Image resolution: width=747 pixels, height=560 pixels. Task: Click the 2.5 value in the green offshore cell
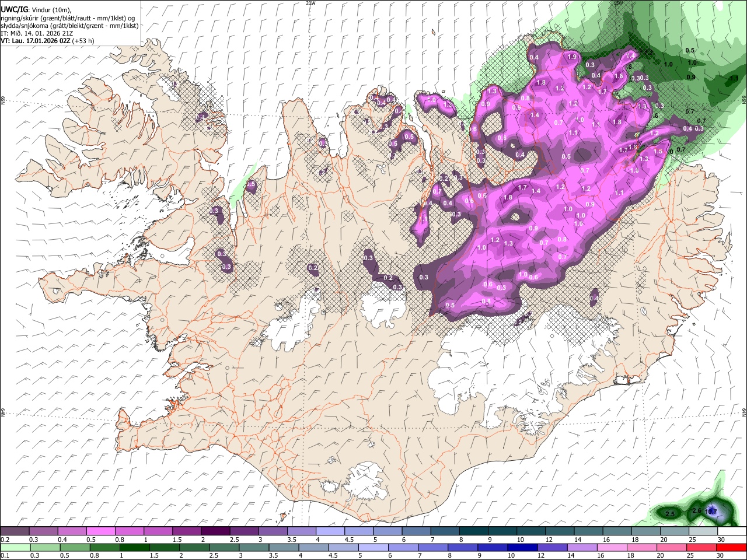(670, 514)
